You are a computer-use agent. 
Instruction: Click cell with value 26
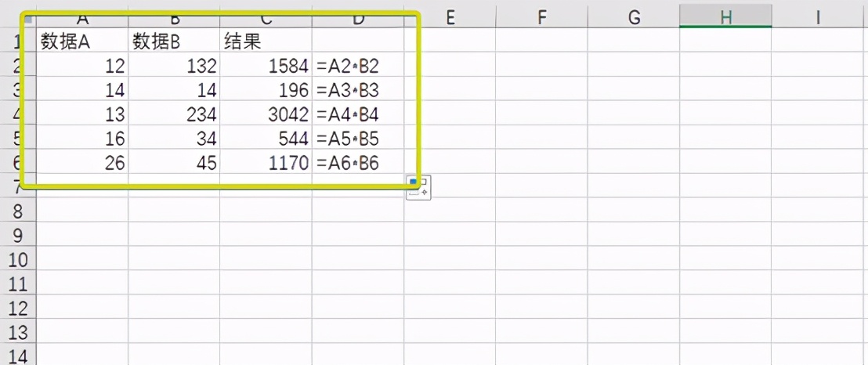(82, 163)
